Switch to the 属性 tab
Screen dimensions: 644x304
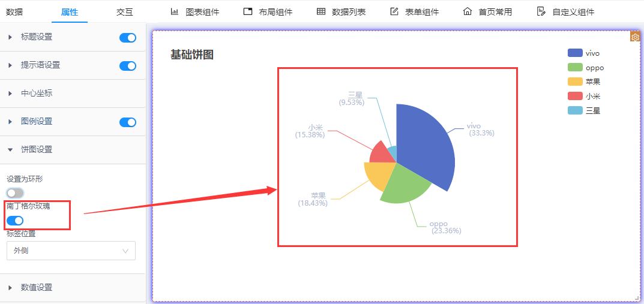click(x=70, y=12)
